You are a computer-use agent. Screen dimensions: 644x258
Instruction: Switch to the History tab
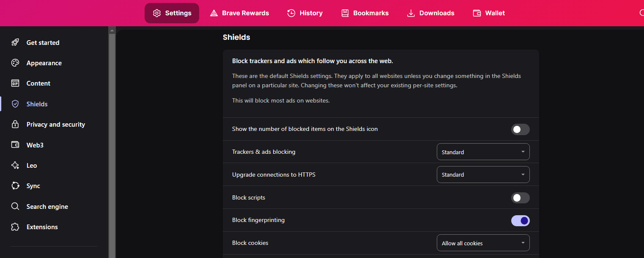coord(304,13)
